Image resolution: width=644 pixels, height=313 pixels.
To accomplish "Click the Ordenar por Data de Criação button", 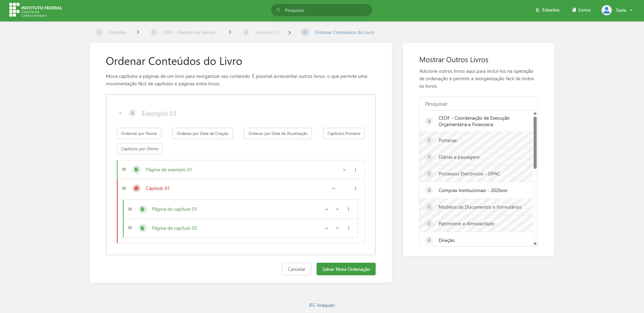I will pos(202,134).
